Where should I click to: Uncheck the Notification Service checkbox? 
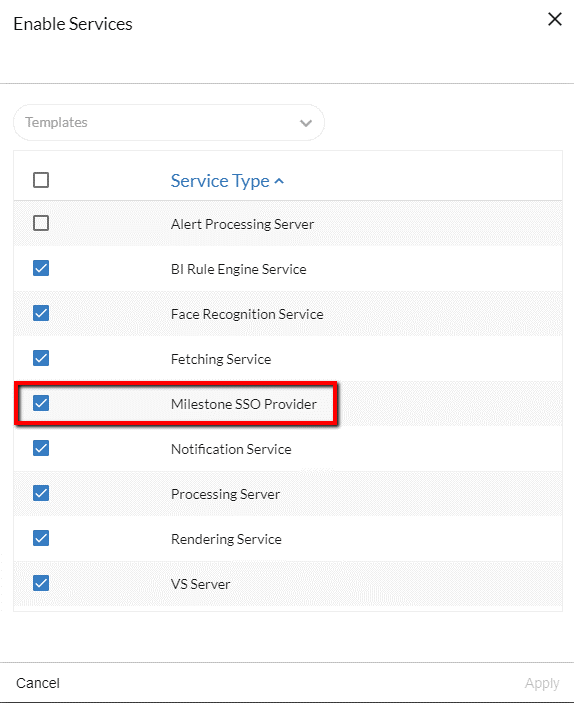coord(41,448)
